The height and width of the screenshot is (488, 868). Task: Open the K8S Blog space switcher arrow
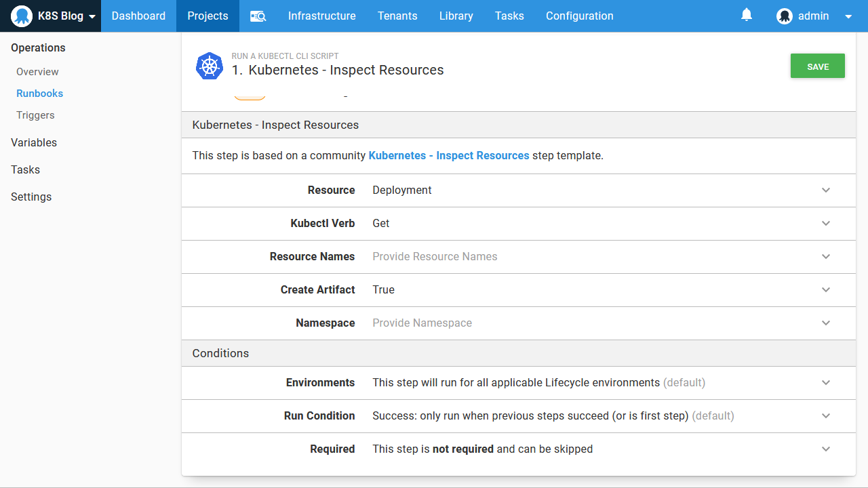92,17
